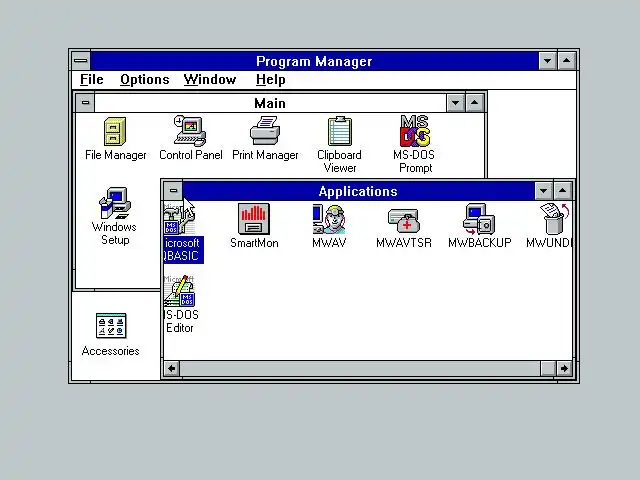The width and height of the screenshot is (640, 480).
Task: Minimize the Program Manager window
Action: coord(548,61)
